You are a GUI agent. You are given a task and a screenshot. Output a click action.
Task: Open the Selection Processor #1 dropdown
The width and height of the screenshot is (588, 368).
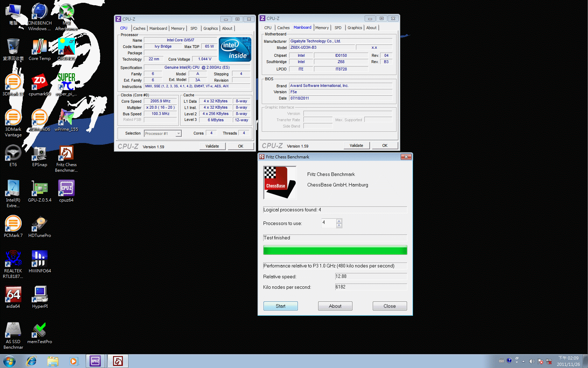(163, 134)
